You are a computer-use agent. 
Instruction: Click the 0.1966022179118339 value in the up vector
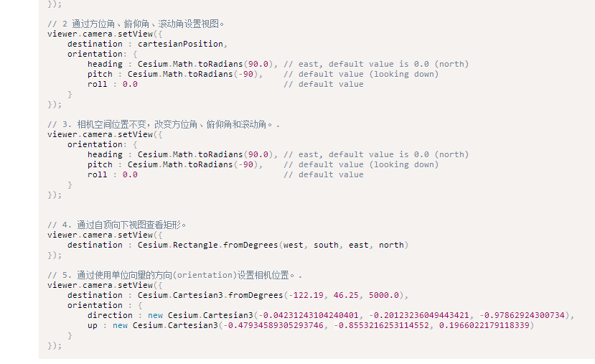(x=484, y=326)
